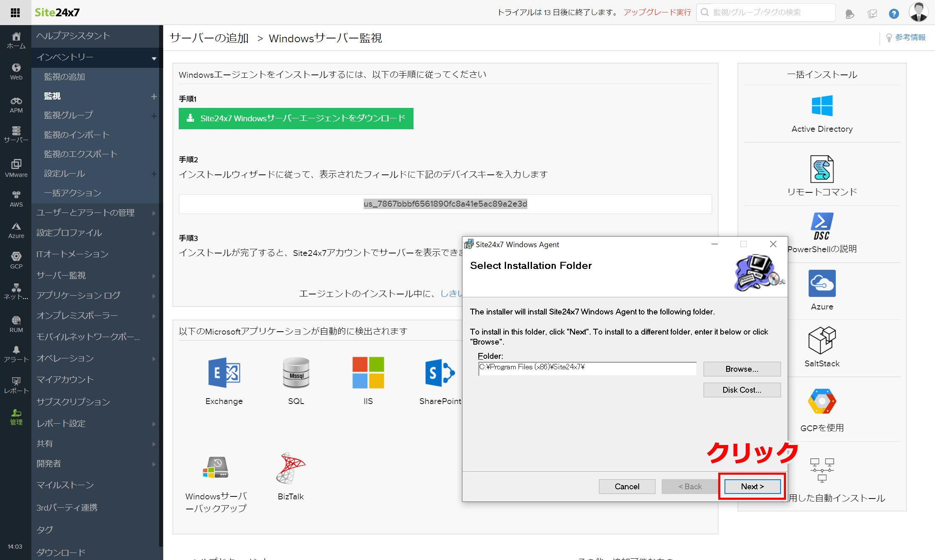This screenshot has width=935, height=560.
Task: Download the Site24x7 Windows server agent
Action: [296, 118]
